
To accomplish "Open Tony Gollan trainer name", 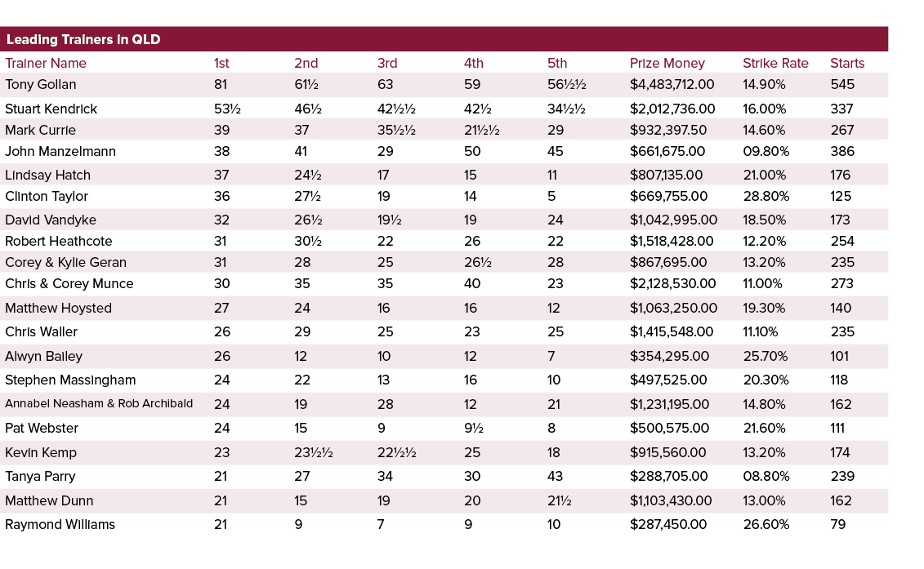I will coord(41,84).
